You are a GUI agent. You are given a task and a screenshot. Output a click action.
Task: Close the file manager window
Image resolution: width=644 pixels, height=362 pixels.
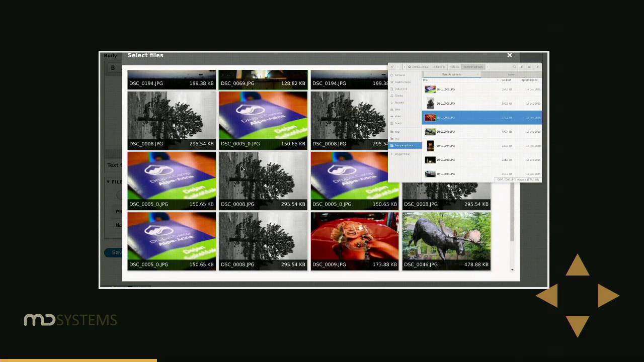537,67
